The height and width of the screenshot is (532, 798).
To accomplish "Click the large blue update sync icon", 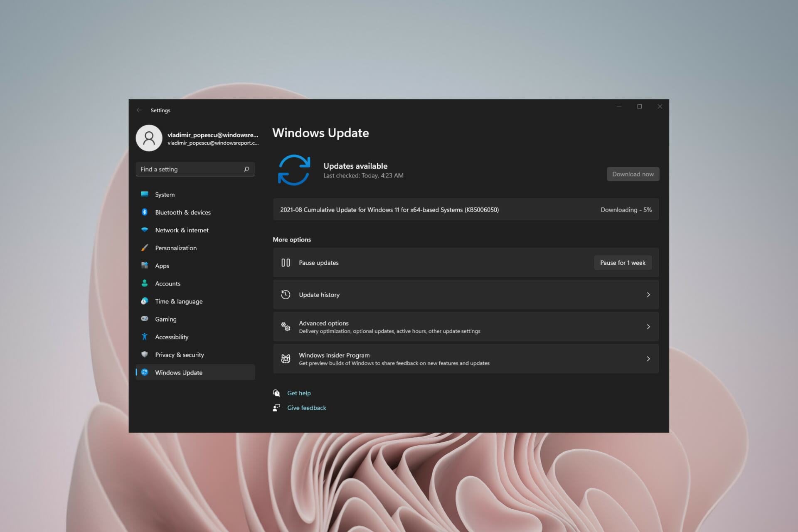I will pos(294,170).
